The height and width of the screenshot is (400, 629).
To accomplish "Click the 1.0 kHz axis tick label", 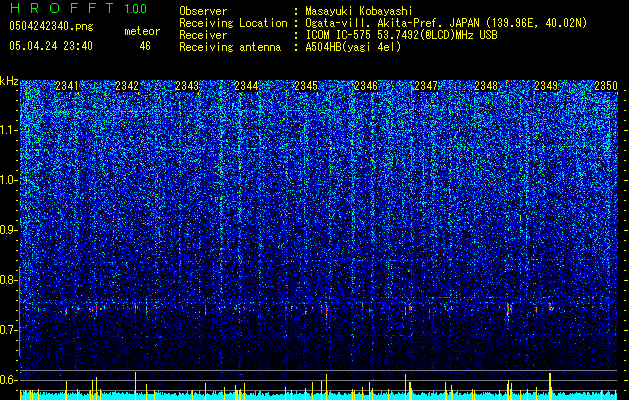I will 9,180.
